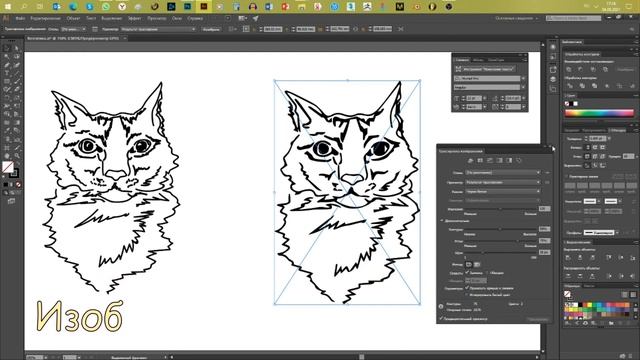This screenshot has height=360, width=640.
Task: Toggle the ignore white color checkbox
Action: point(467,294)
